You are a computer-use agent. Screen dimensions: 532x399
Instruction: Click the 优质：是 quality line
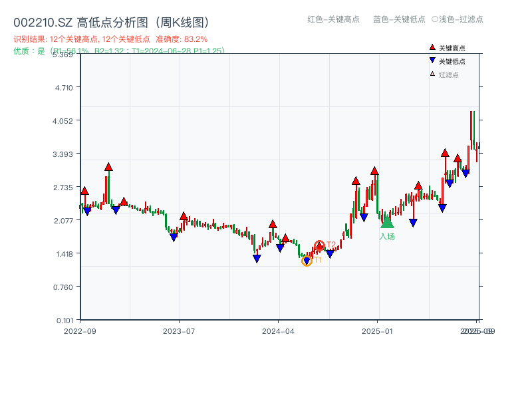pyautogui.click(x=30, y=51)
